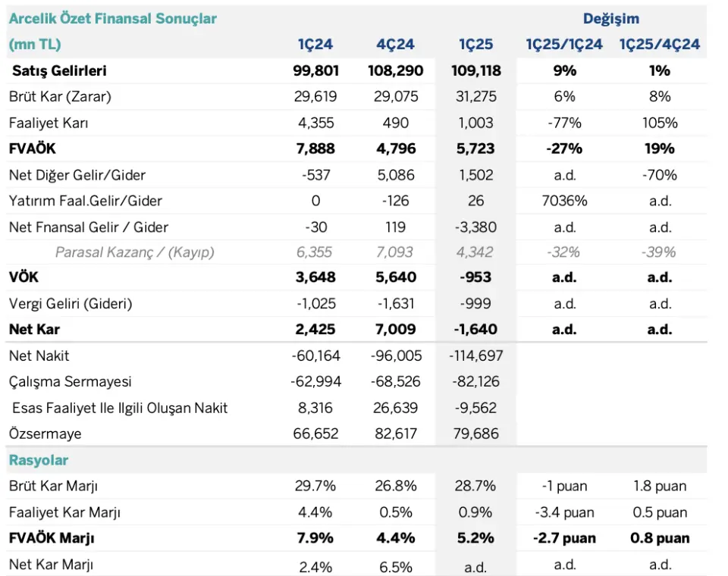Viewport: 728px width, 576px height.
Task: Select the value -3,380
Action: coord(476,227)
